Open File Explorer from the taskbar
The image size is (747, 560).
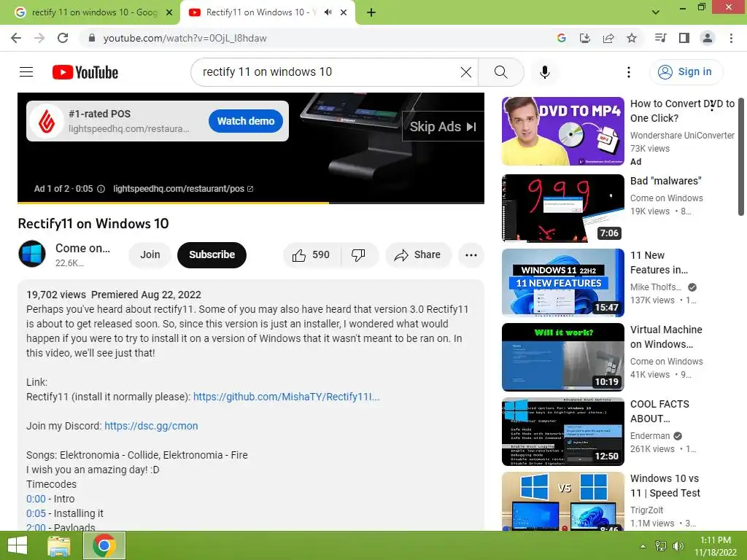(59, 545)
